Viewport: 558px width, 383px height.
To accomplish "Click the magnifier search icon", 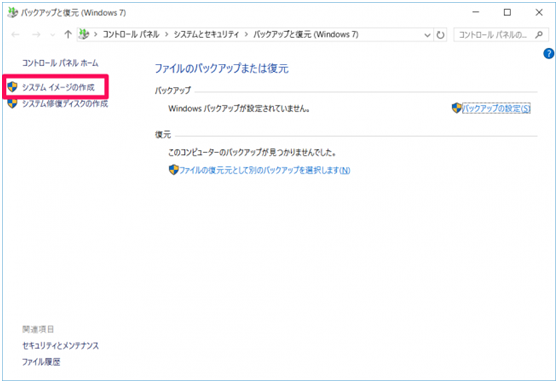I will [x=539, y=35].
